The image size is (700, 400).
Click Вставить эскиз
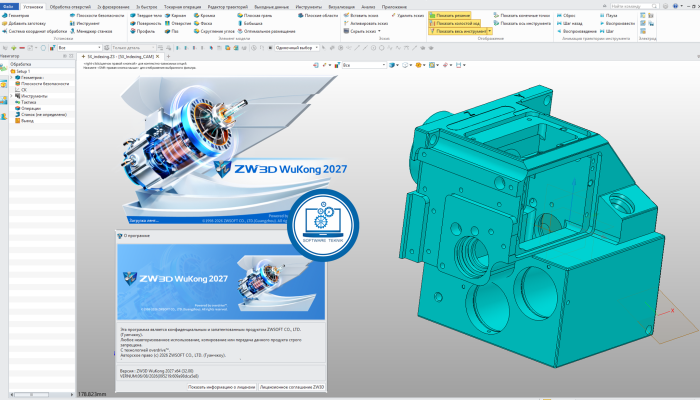point(361,15)
